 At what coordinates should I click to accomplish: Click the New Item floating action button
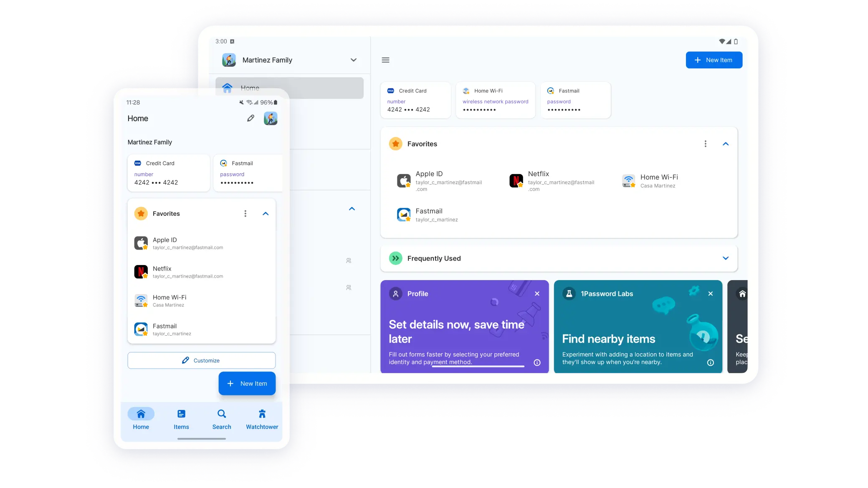[x=247, y=383]
